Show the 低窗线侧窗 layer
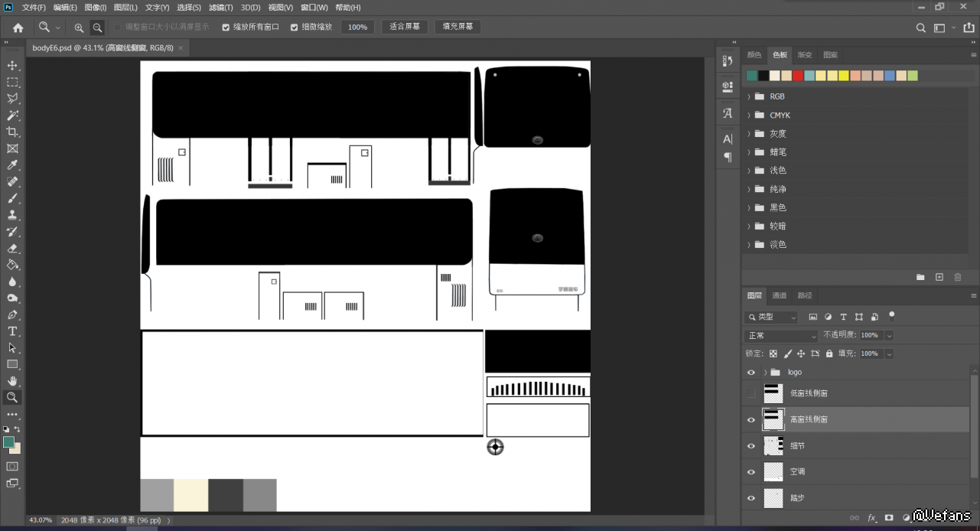 [x=750, y=393]
